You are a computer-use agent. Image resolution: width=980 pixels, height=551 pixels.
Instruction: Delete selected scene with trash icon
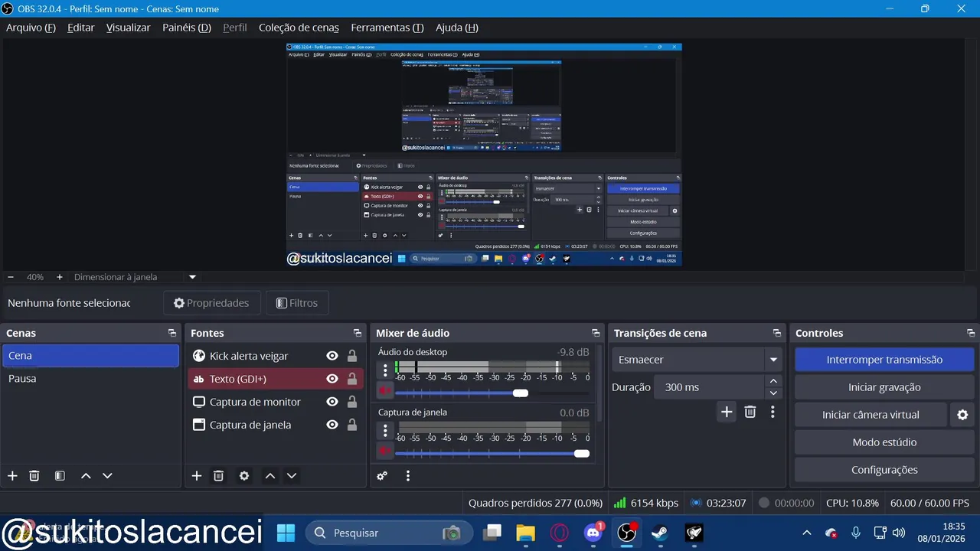[34, 476]
